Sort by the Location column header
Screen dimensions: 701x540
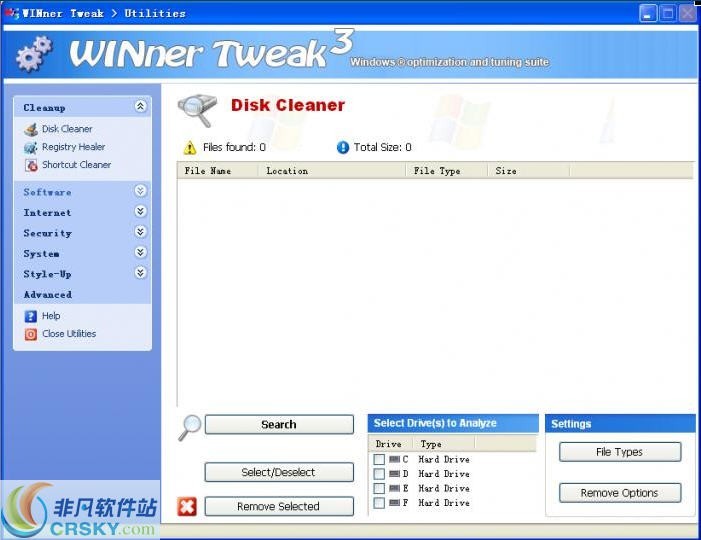pos(332,171)
